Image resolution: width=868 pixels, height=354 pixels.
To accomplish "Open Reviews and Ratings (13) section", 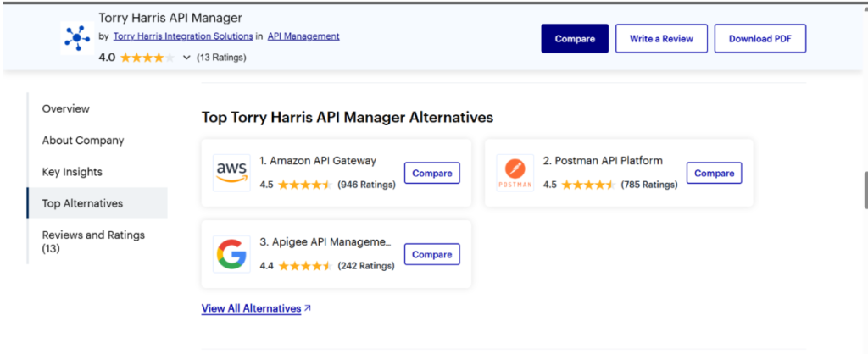I will click(x=93, y=241).
